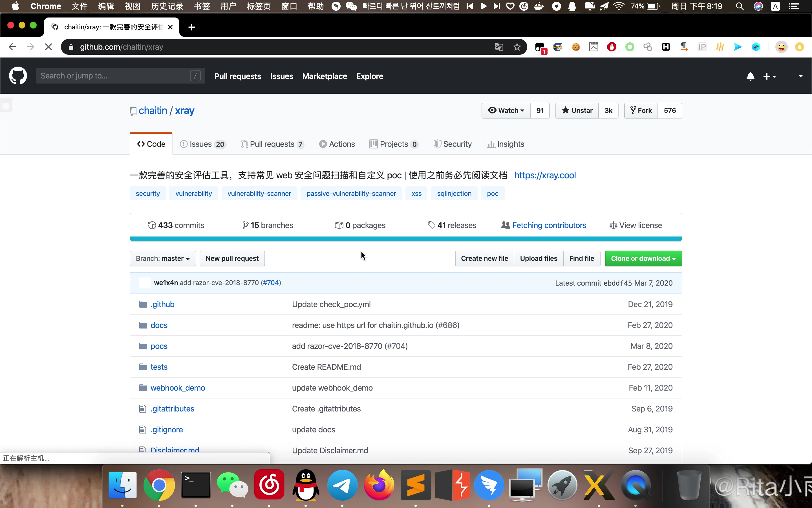Open the Security tab
812x508 pixels.
point(452,144)
